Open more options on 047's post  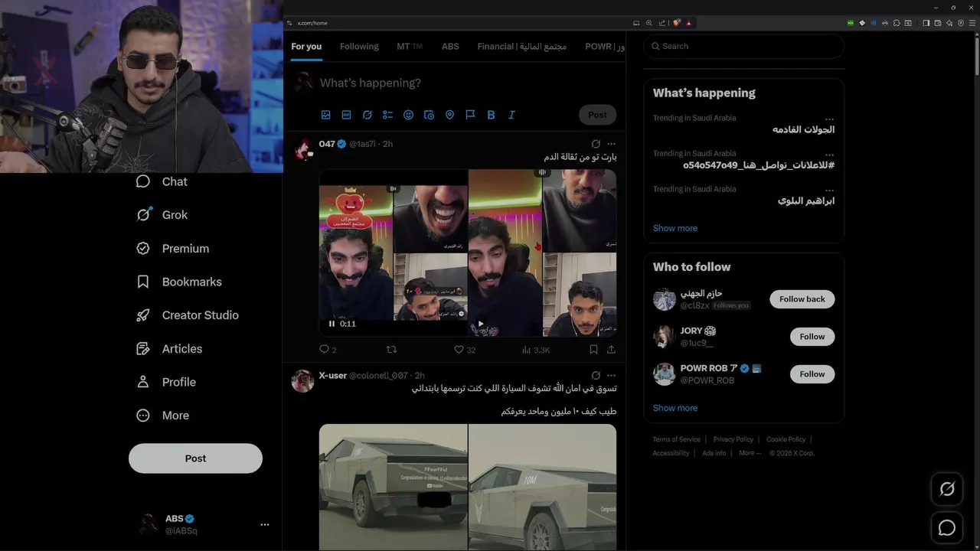coord(611,144)
